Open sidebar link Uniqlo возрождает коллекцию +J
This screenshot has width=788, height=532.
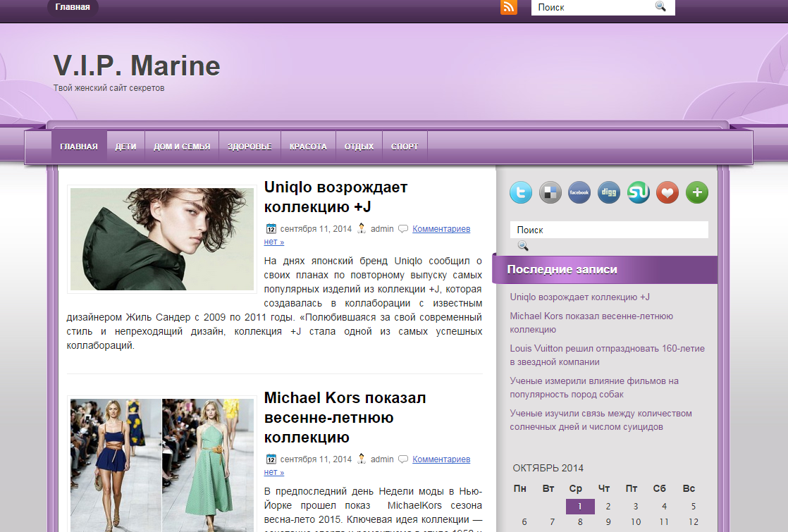[x=580, y=297]
